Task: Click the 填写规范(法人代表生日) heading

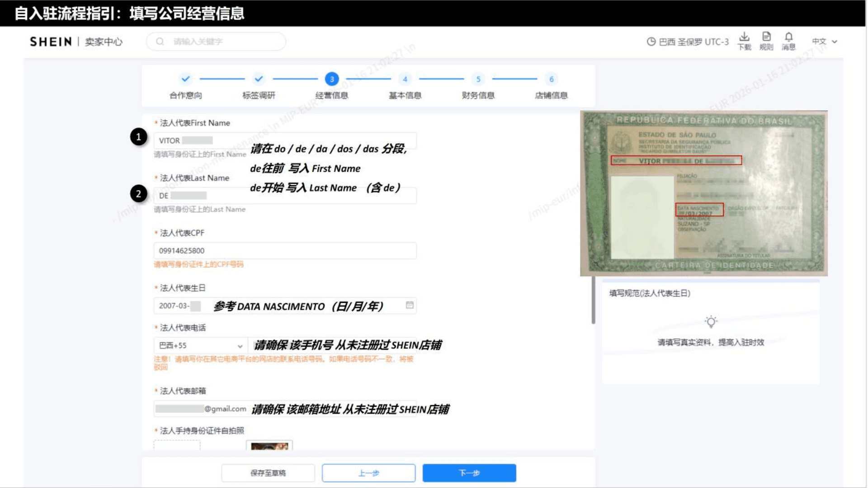Action: coord(650,293)
